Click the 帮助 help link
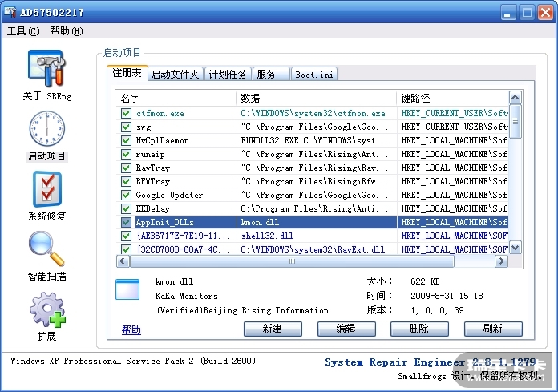 pyautogui.click(x=131, y=329)
